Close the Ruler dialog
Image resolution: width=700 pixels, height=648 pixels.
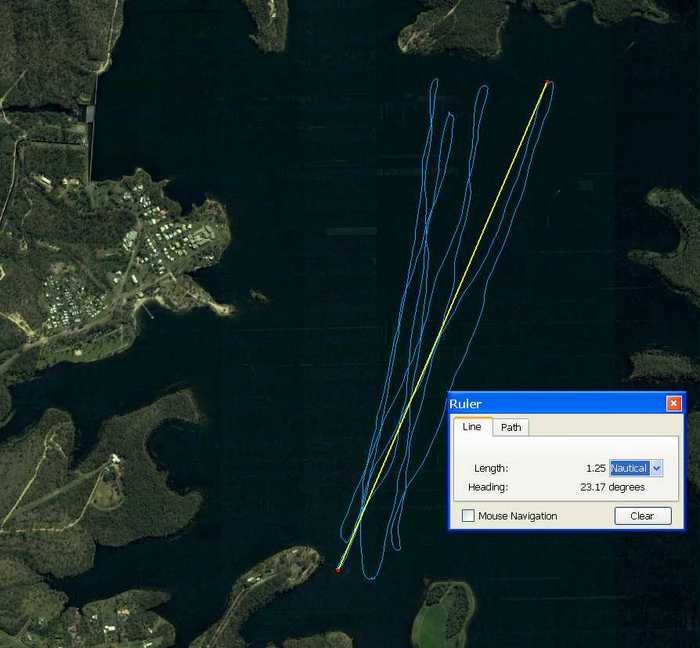point(674,403)
